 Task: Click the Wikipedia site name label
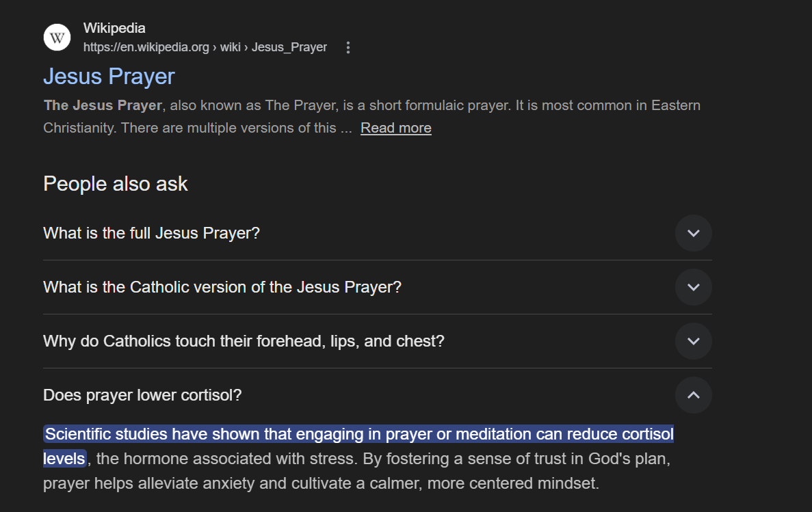tap(114, 28)
